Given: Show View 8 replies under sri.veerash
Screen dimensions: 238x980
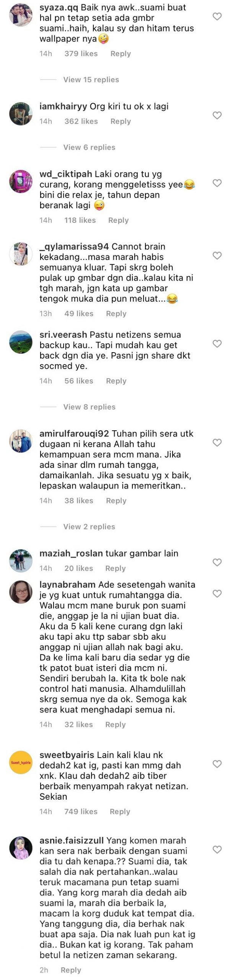Looking at the screenshot, I should point(89,407).
